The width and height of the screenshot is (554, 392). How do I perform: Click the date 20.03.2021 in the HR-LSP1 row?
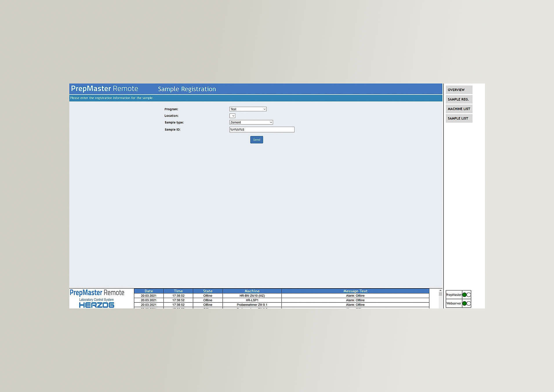(148, 300)
